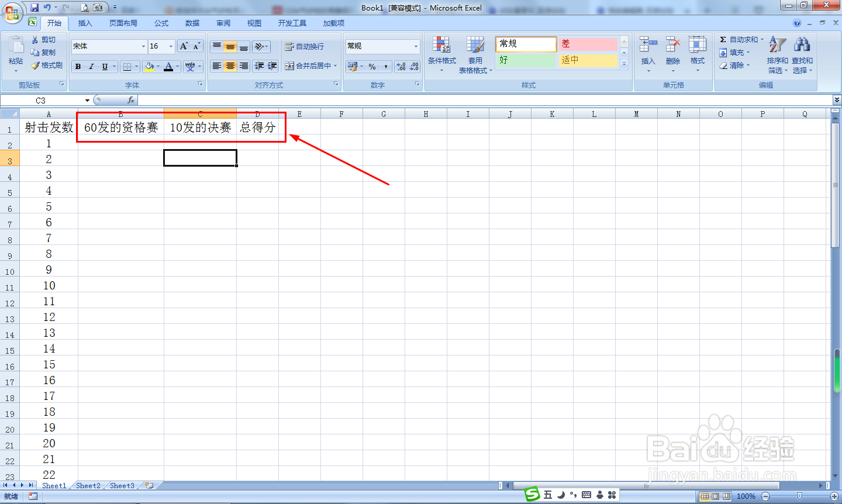Open Sort and Filter 排序和筛选
The width and height of the screenshot is (842, 504).
tap(777, 54)
